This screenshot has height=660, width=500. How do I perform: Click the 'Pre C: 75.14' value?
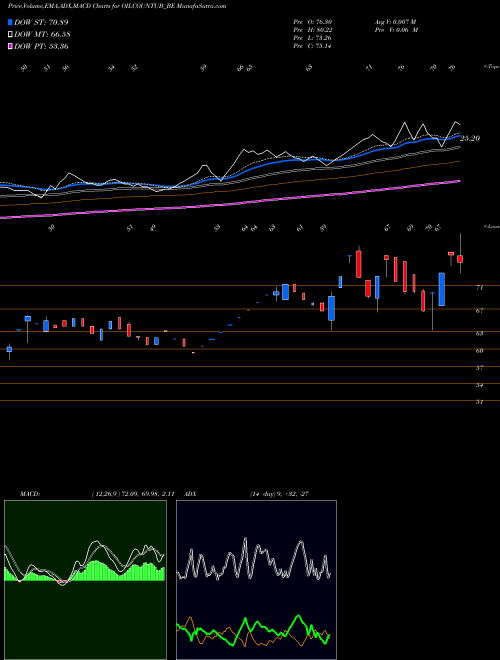pos(312,46)
